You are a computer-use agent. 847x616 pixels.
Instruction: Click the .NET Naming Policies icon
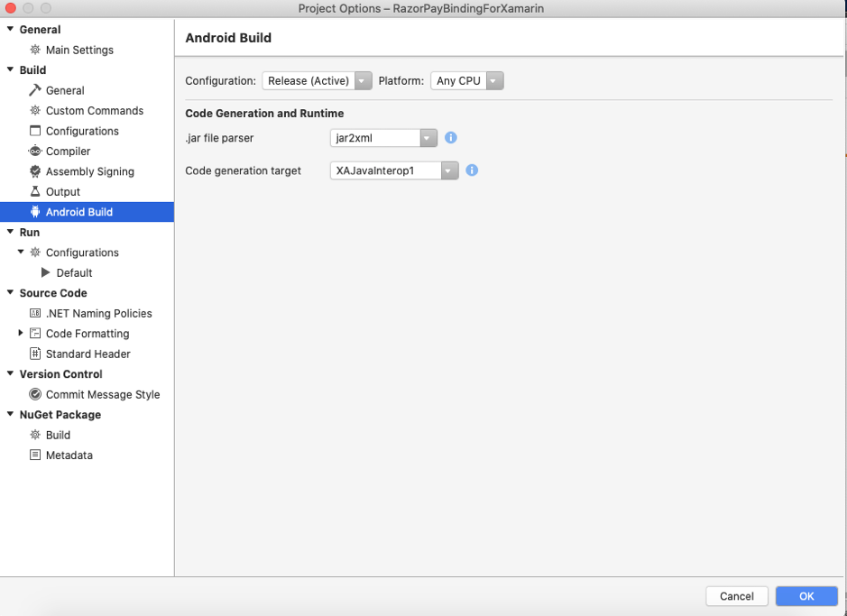[35, 313]
